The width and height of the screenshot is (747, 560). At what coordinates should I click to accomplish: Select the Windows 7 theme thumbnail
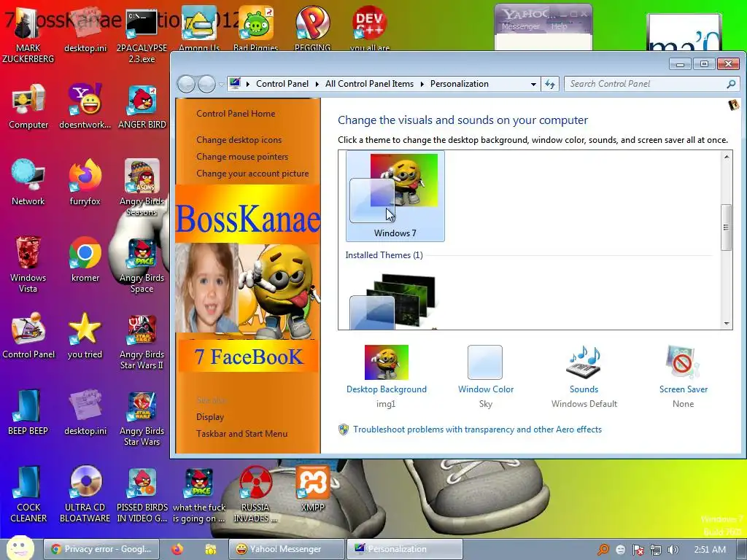pos(395,195)
